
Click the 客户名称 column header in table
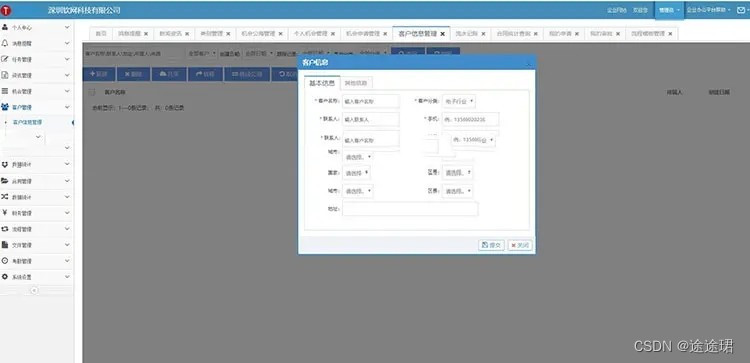115,92
